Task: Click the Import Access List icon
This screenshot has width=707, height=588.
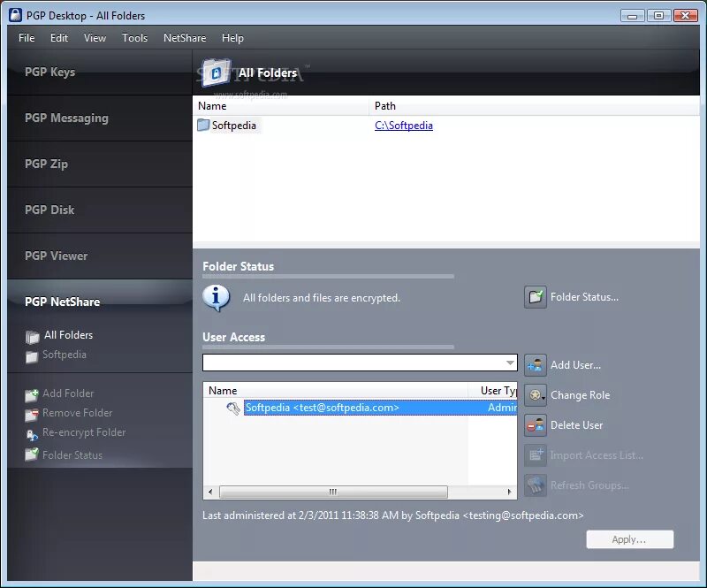Action: [536, 455]
